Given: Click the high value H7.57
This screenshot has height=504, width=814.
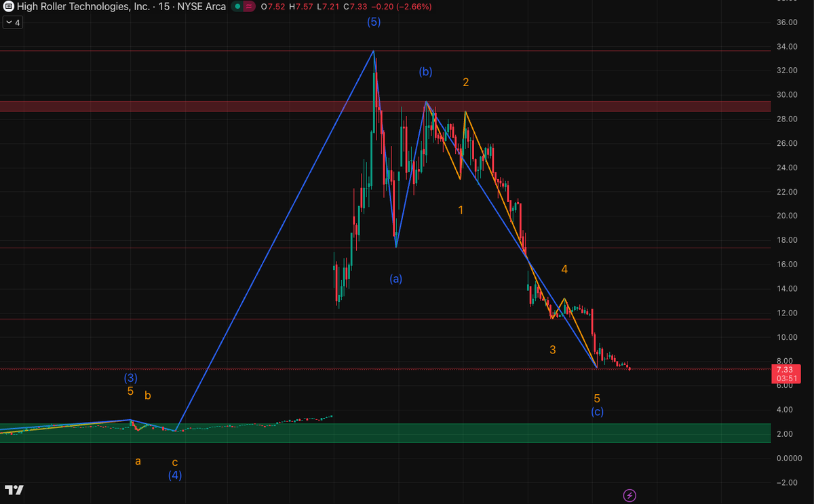Looking at the screenshot, I should (x=301, y=6).
